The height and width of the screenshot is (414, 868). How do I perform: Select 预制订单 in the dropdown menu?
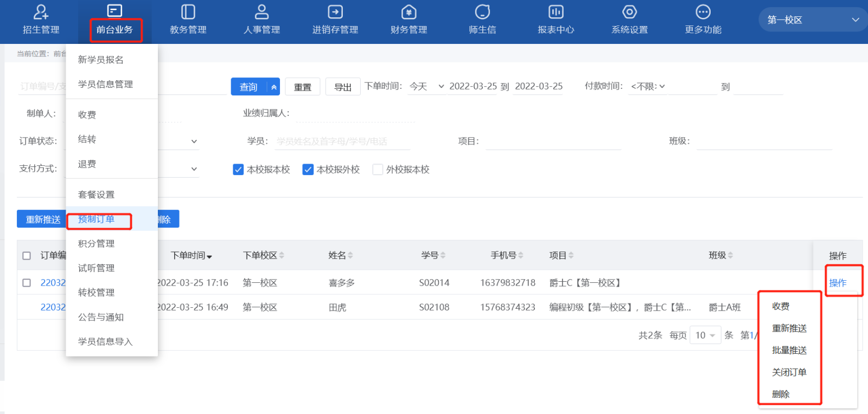pyautogui.click(x=97, y=219)
